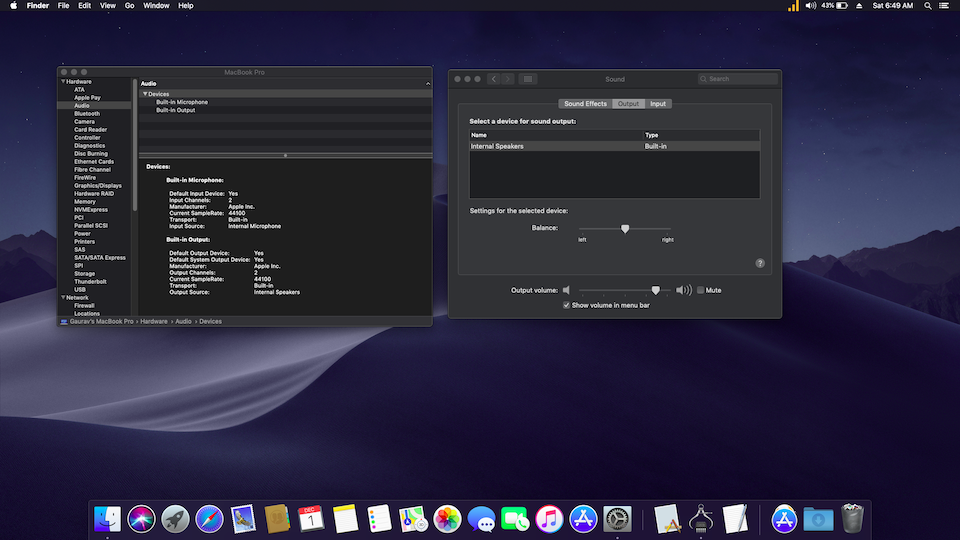Enable the Mute checkbox

tap(701, 290)
